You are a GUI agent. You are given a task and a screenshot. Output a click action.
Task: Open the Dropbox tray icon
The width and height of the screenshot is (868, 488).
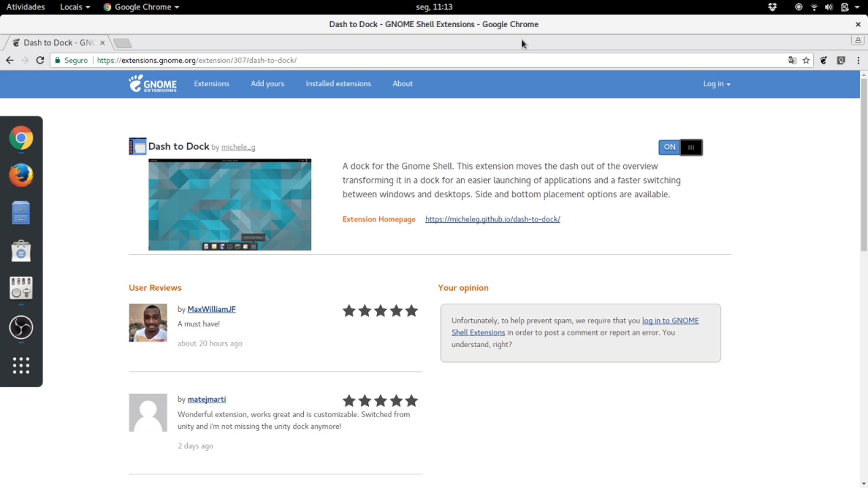pos(773,7)
